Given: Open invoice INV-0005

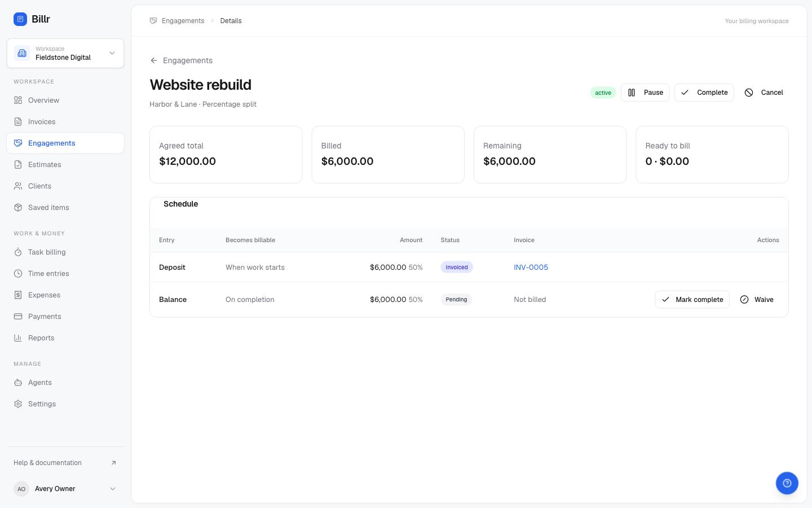Looking at the screenshot, I should [531, 268].
